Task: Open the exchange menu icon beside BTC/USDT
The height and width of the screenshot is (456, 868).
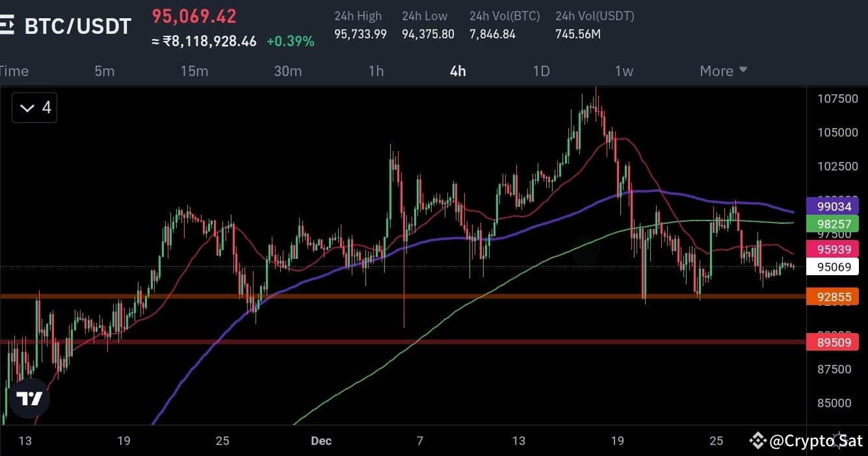Action: [8, 25]
